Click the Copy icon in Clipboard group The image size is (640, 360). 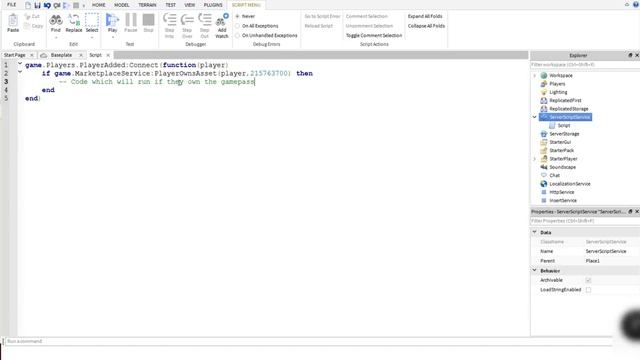pos(27,26)
